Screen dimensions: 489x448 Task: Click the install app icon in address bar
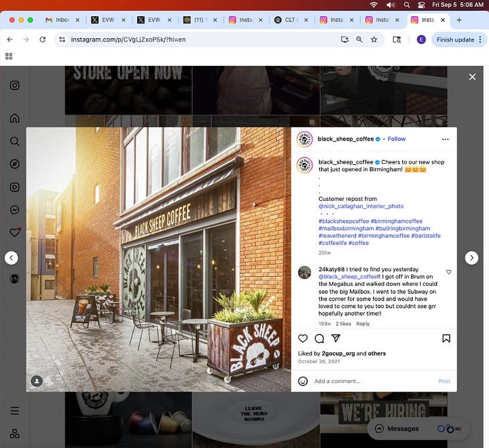(344, 39)
